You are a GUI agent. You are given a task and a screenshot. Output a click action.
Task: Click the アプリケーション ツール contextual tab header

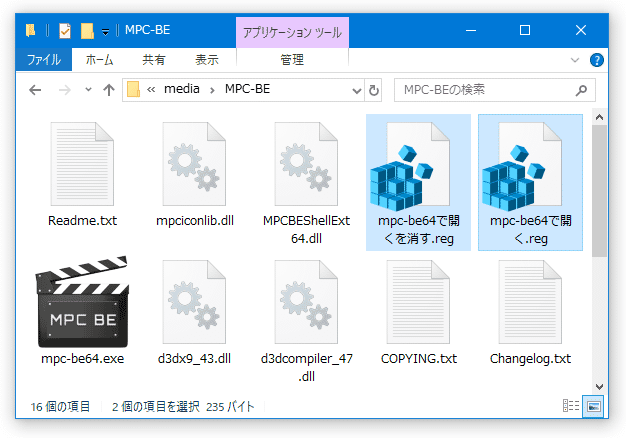click(x=292, y=32)
